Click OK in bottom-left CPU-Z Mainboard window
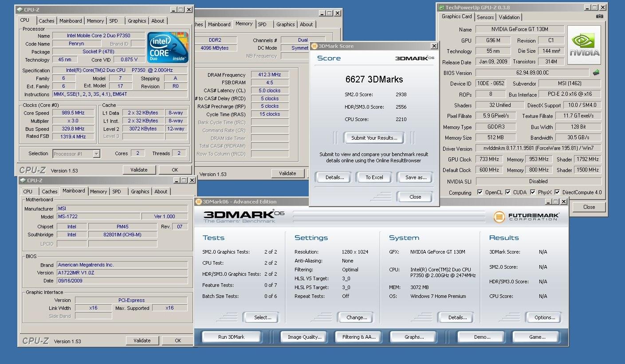Image resolution: width=625 pixels, height=364 pixels. pyautogui.click(x=178, y=341)
